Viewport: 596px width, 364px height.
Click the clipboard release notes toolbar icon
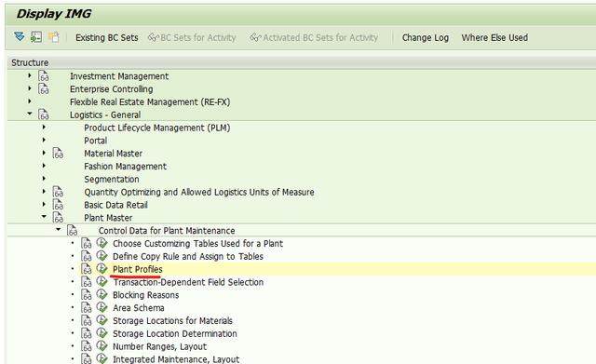coord(54,37)
